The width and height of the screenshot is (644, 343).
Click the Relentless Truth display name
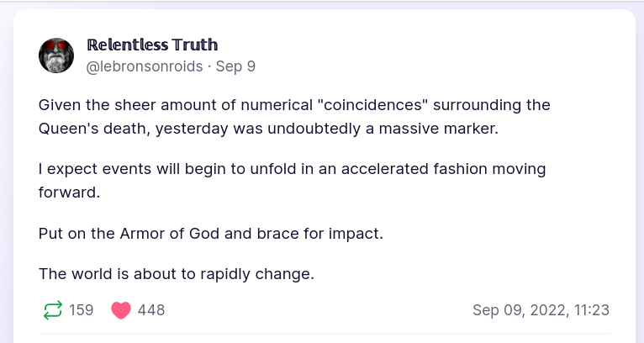pos(152,45)
